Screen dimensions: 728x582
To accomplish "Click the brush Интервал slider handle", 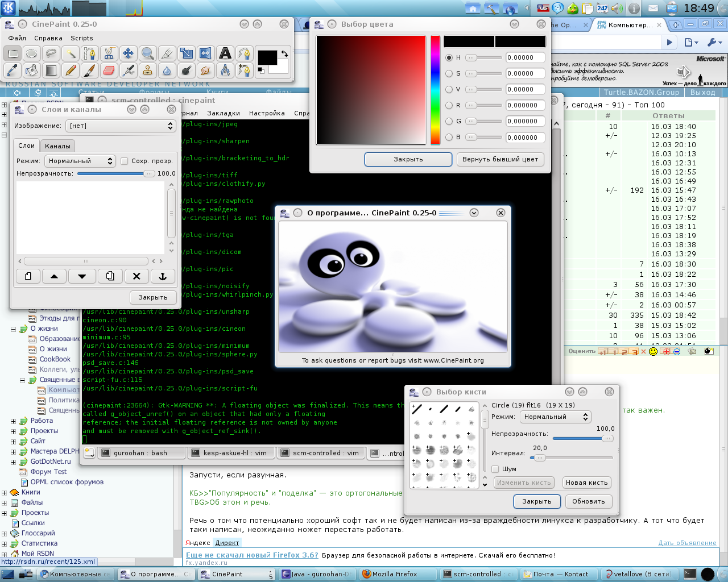I will [539, 458].
